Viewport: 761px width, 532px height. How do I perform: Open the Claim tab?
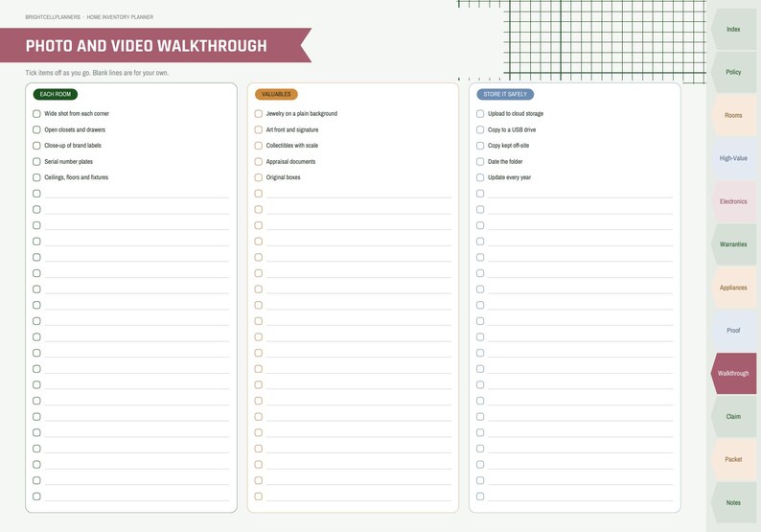[x=733, y=416]
